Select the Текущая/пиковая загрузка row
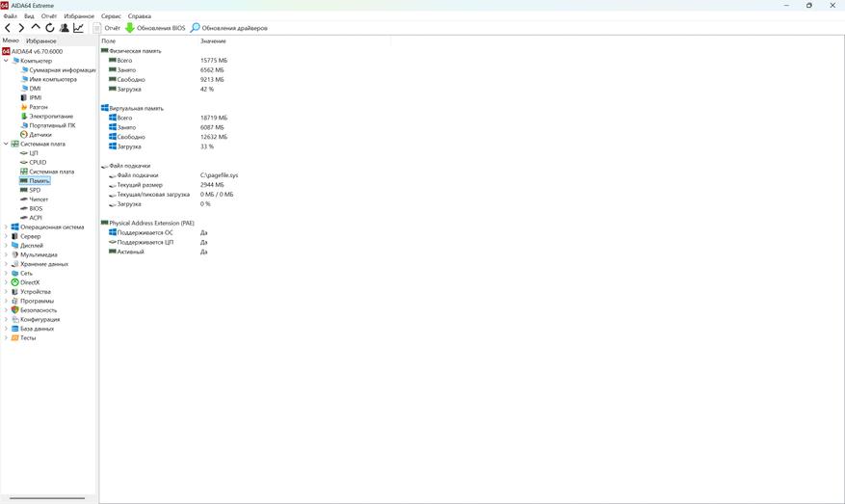This screenshot has height=504, width=845. point(172,195)
